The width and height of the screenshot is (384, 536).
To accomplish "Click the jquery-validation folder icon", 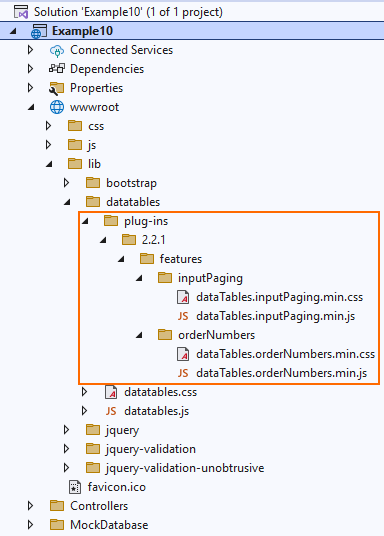I will pyautogui.click(x=93, y=448).
